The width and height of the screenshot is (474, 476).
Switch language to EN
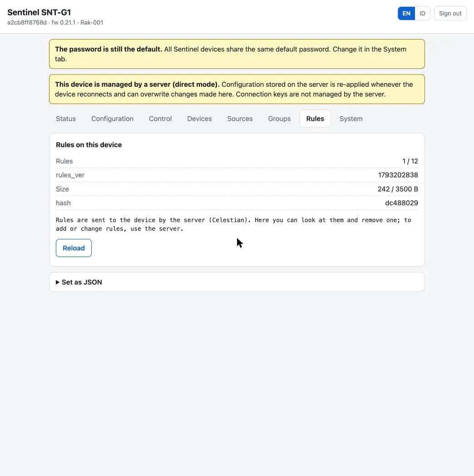(406, 13)
